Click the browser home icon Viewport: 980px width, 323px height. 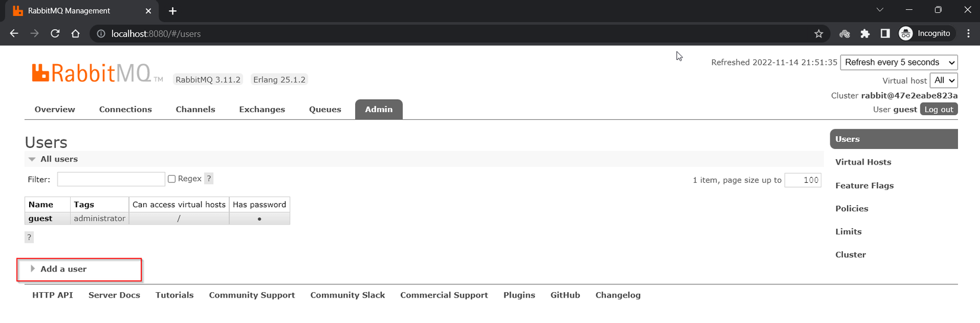(75, 34)
